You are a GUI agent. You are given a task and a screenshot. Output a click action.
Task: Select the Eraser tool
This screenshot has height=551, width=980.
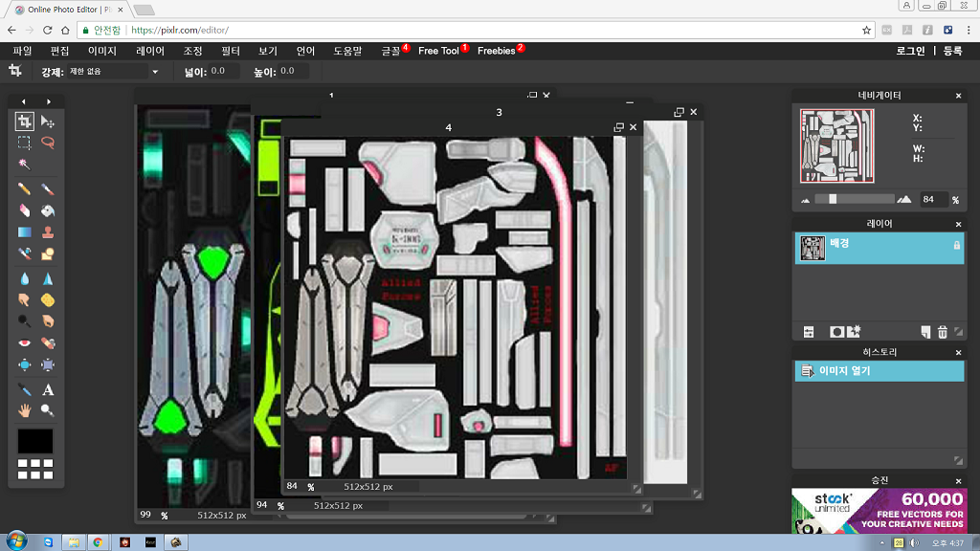pos(24,210)
